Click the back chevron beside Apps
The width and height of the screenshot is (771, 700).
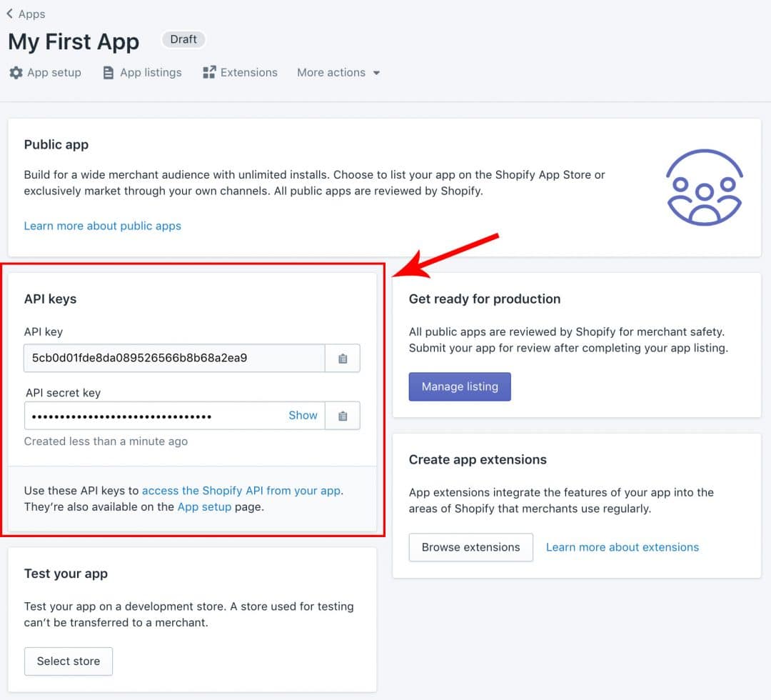[x=9, y=14]
